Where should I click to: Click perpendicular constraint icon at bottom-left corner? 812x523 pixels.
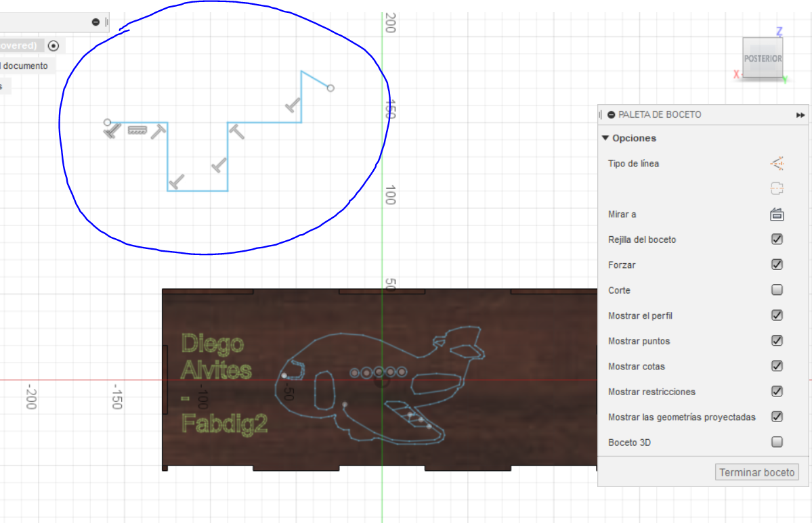(177, 181)
